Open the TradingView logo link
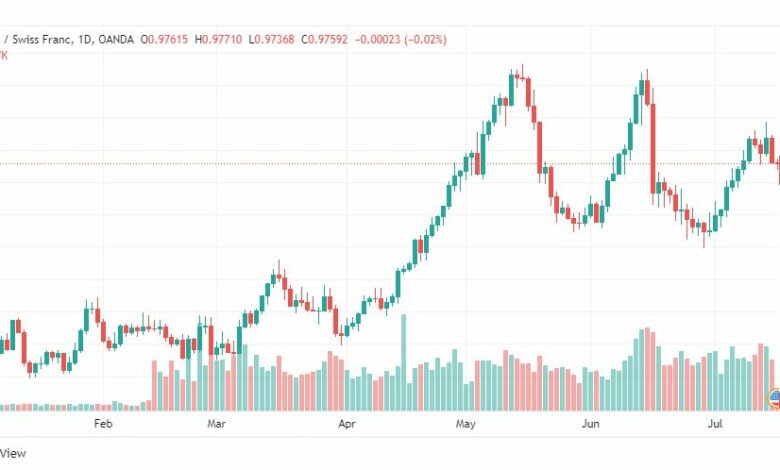 (13, 453)
